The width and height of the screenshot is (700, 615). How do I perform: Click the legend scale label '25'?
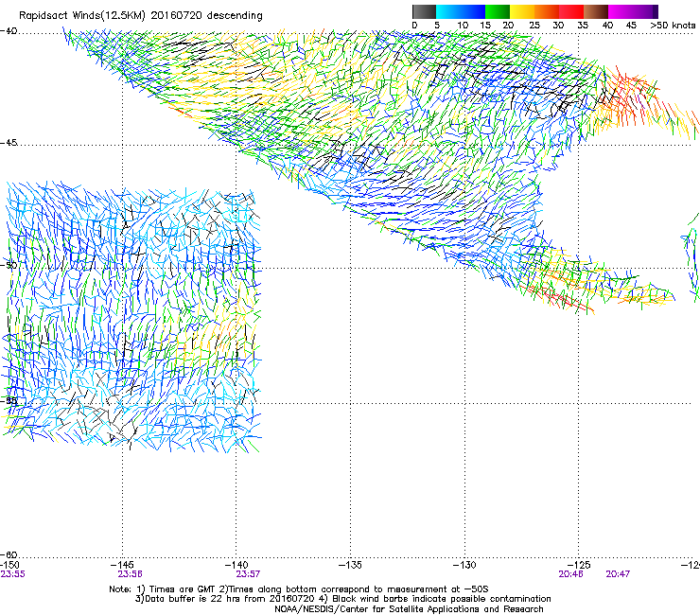(x=534, y=26)
